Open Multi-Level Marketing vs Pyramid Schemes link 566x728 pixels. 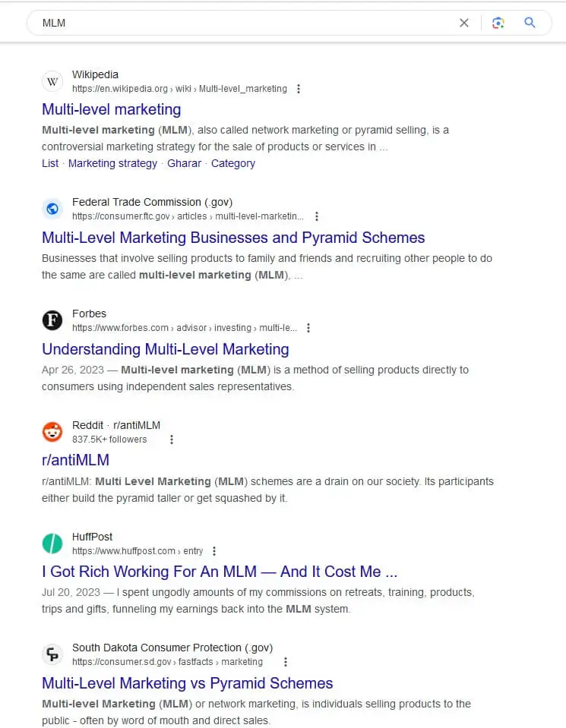(187, 683)
